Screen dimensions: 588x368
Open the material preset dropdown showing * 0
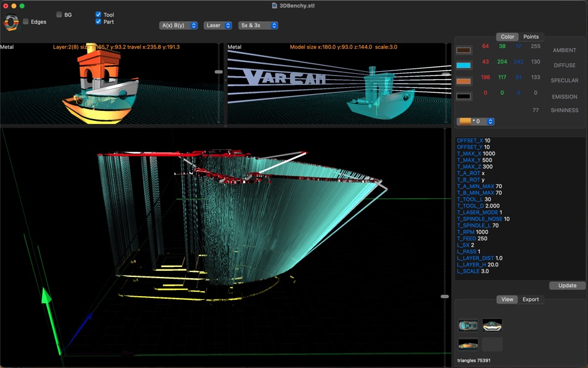point(475,121)
